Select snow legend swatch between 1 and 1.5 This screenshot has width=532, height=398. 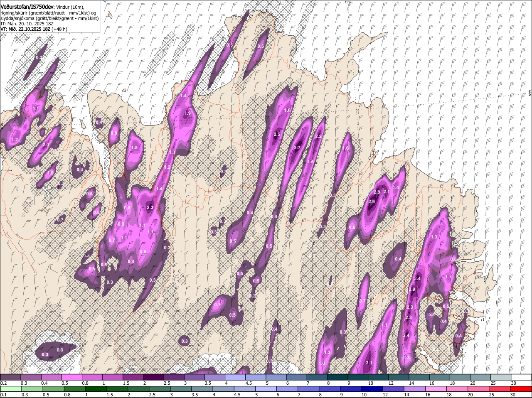113,377
